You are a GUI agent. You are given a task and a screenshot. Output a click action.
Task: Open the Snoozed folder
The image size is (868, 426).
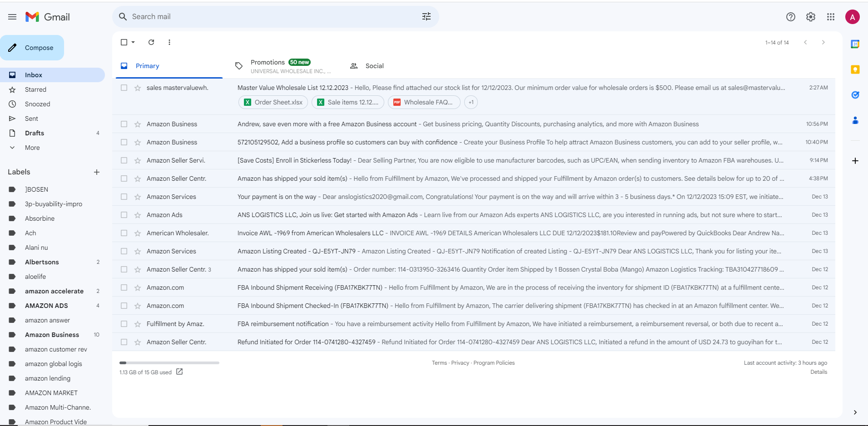[x=53, y=104]
